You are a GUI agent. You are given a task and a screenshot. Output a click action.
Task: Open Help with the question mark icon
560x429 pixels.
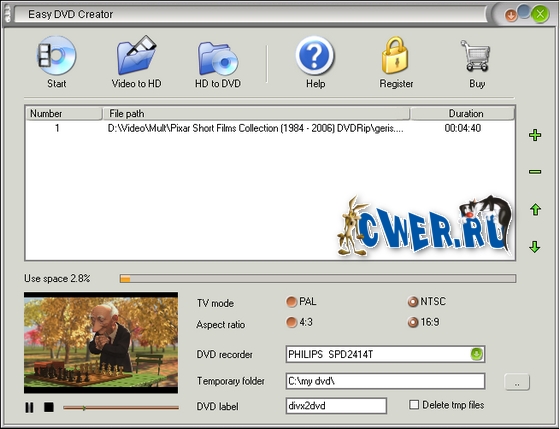(315, 56)
